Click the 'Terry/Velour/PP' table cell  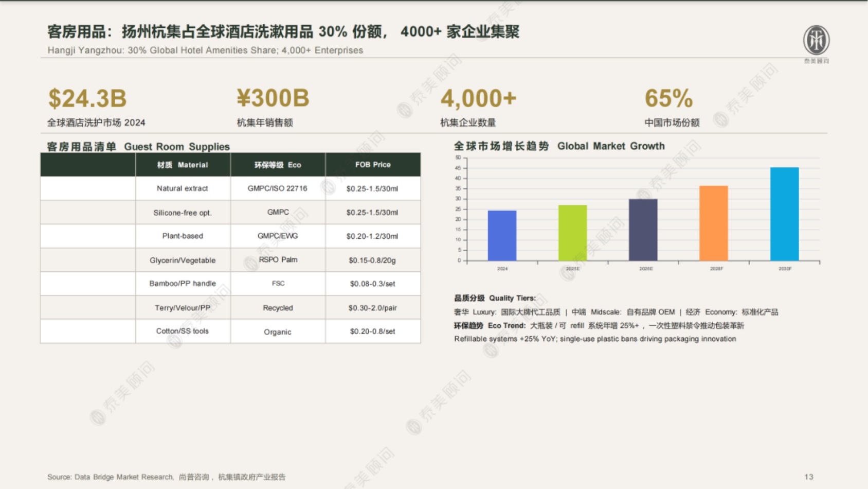pyautogui.click(x=183, y=308)
